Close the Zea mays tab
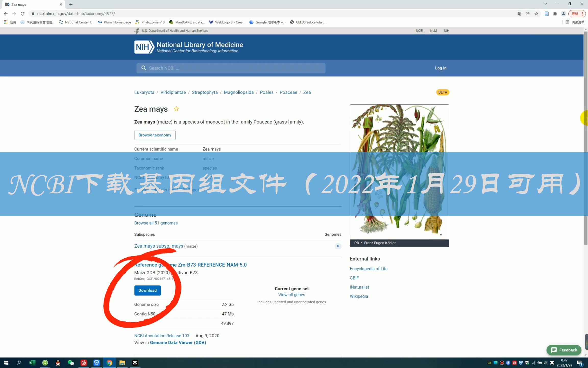 61,5
